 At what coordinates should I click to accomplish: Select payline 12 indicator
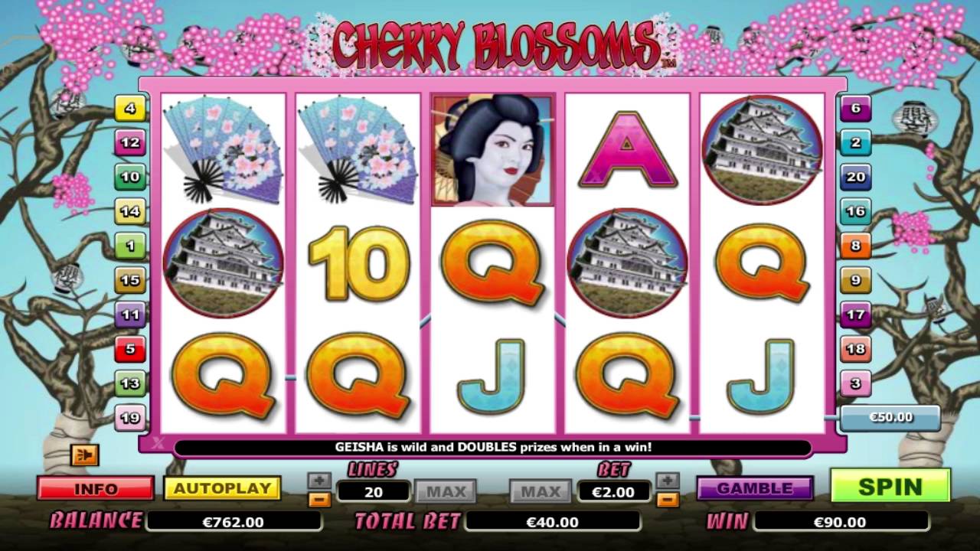129,142
